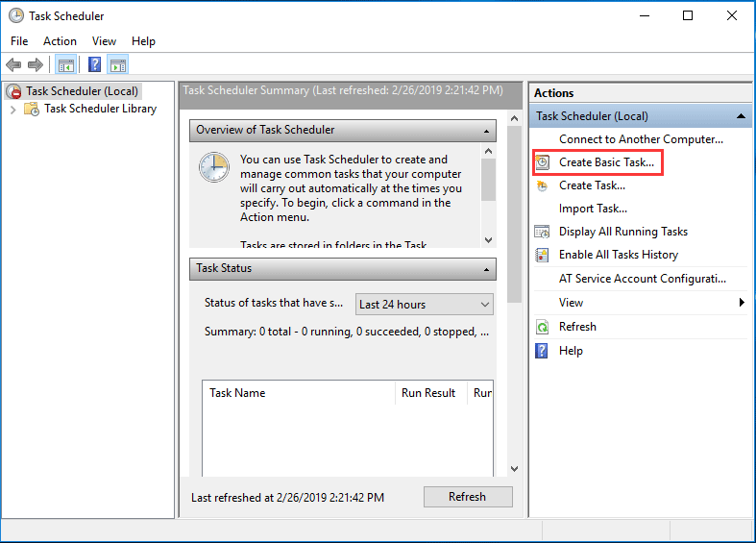Collapse the Overview of Task Scheduler section
The height and width of the screenshot is (543, 756).
(486, 131)
